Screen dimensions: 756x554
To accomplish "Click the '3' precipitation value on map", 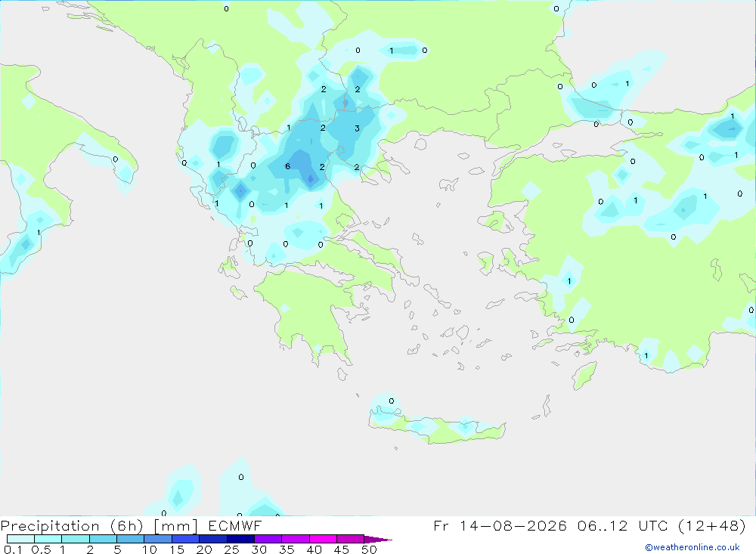I will click(358, 128).
